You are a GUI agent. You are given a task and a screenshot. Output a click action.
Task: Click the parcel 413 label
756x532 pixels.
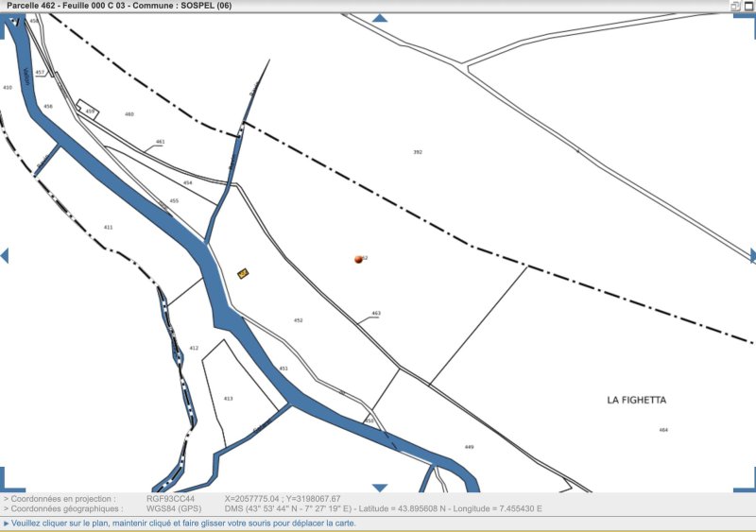click(x=228, y=399)
